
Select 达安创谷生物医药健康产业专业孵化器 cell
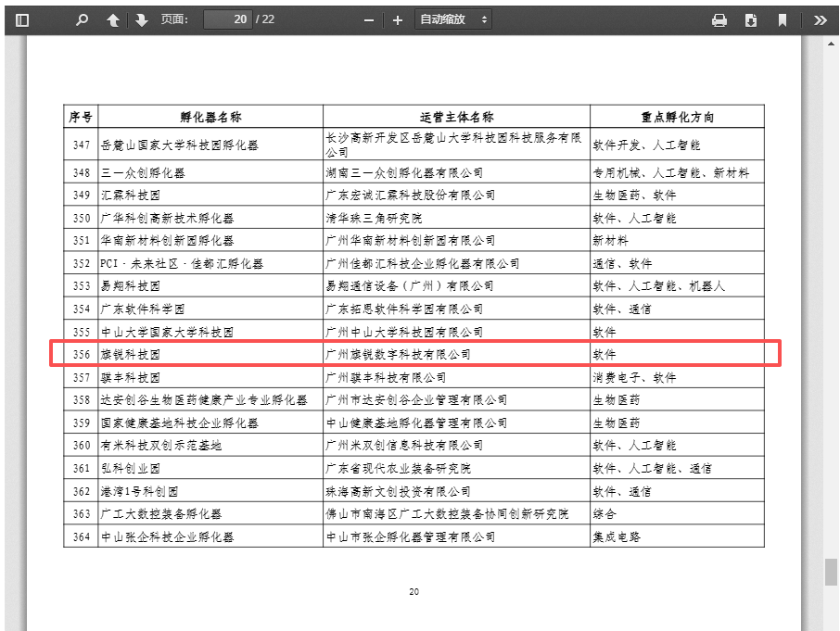coord(210,399)
